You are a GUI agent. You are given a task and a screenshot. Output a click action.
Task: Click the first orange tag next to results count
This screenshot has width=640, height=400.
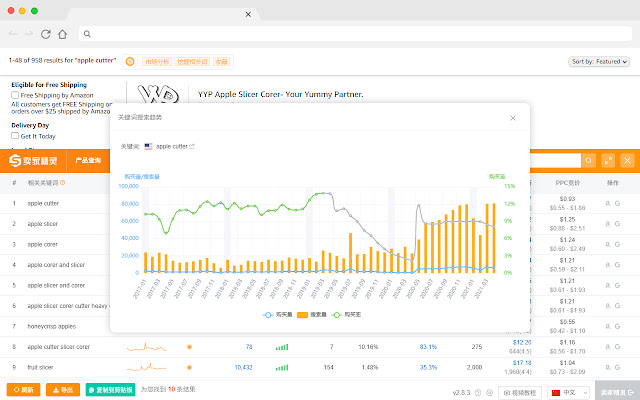[158, 62]
